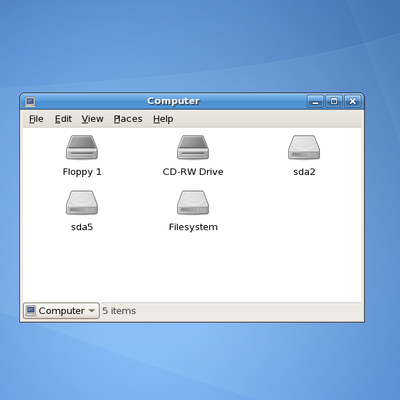Select the sda5 disk icon
This screenshot has height=400, width=400.
[x=82, y=202]
